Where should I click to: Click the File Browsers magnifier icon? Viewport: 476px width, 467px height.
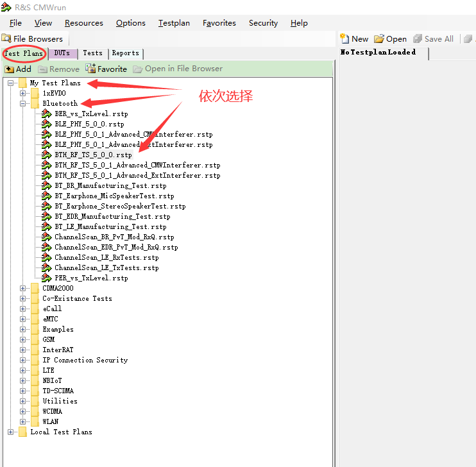click(6, 38)
